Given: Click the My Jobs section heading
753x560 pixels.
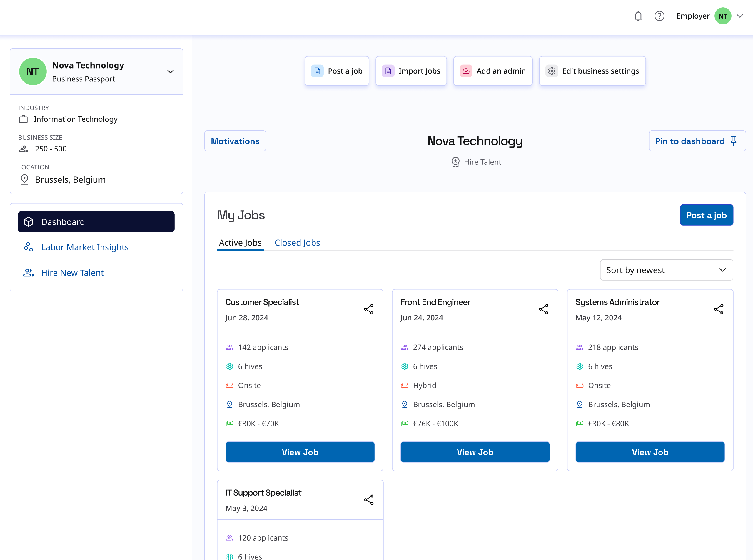Looking at the screenshot, I should (241, 215).
